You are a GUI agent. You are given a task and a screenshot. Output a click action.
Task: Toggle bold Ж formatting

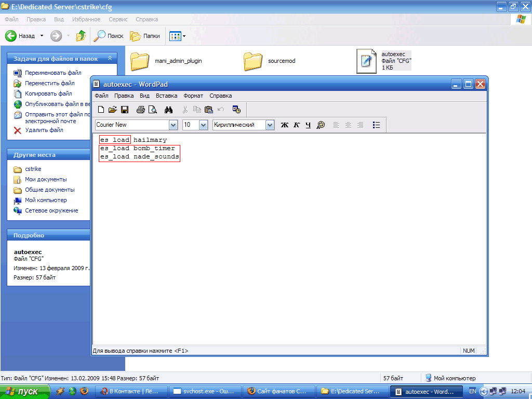[x=284, y=125]
